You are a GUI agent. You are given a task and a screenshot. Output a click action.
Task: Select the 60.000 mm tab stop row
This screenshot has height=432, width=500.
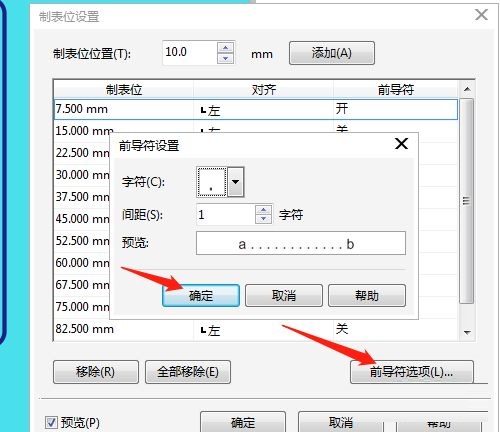[x=82, y=263]
